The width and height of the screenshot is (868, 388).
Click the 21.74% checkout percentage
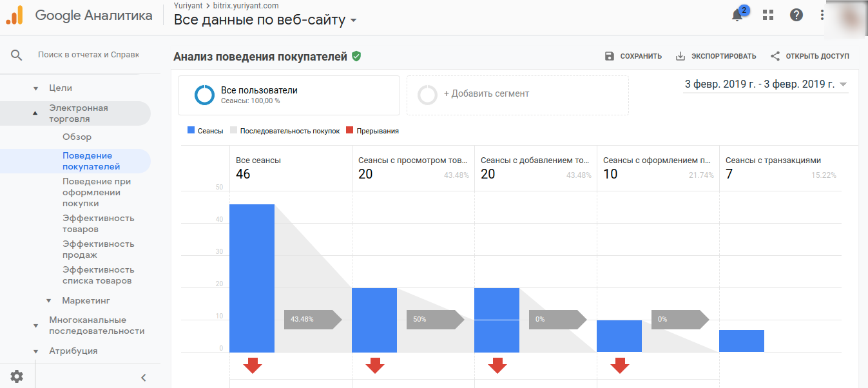point(701,175)
